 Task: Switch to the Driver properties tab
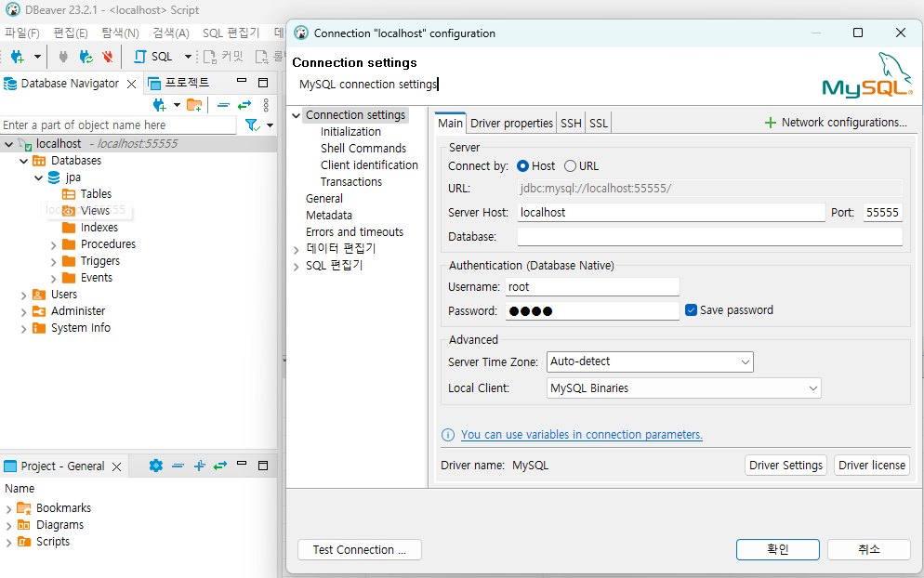coord(511,124)
